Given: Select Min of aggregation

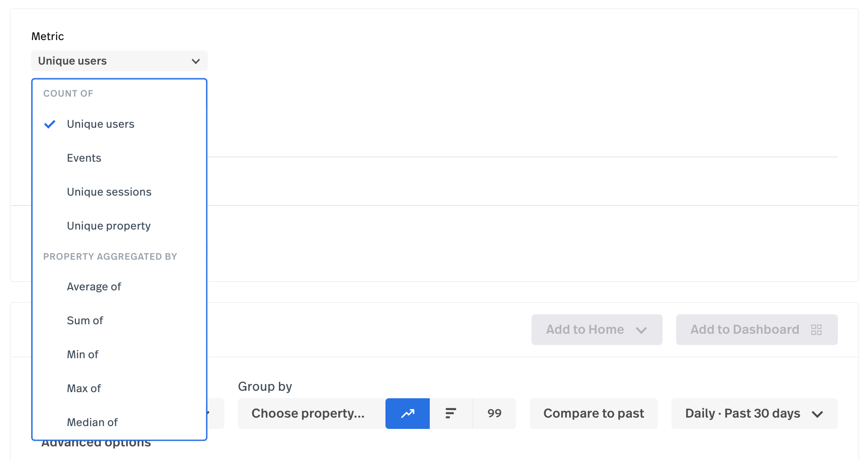Looking at the screenshot, I should tap(119, 354).
